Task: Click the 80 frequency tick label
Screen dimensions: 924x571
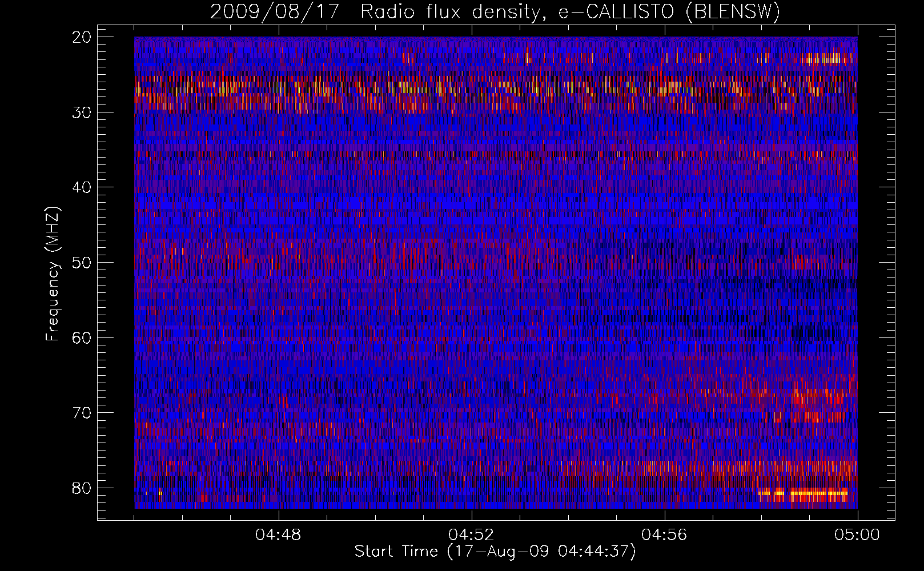Action: pos(82,488)
